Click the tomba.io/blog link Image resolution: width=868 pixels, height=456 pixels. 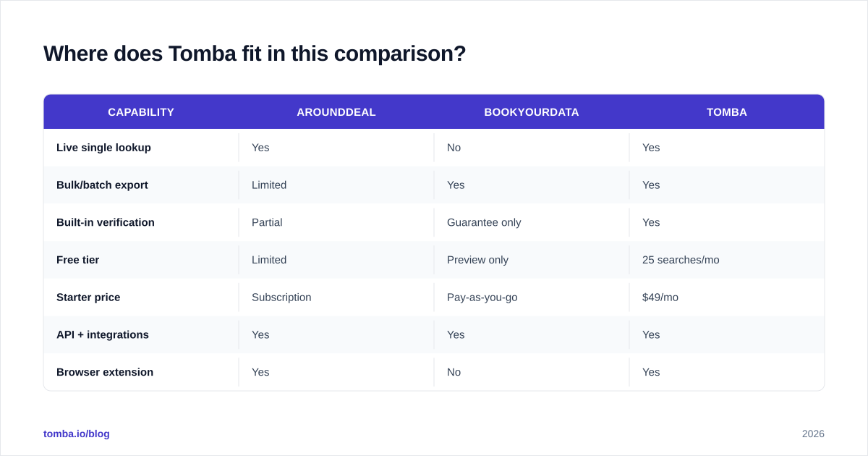point(77,434)
